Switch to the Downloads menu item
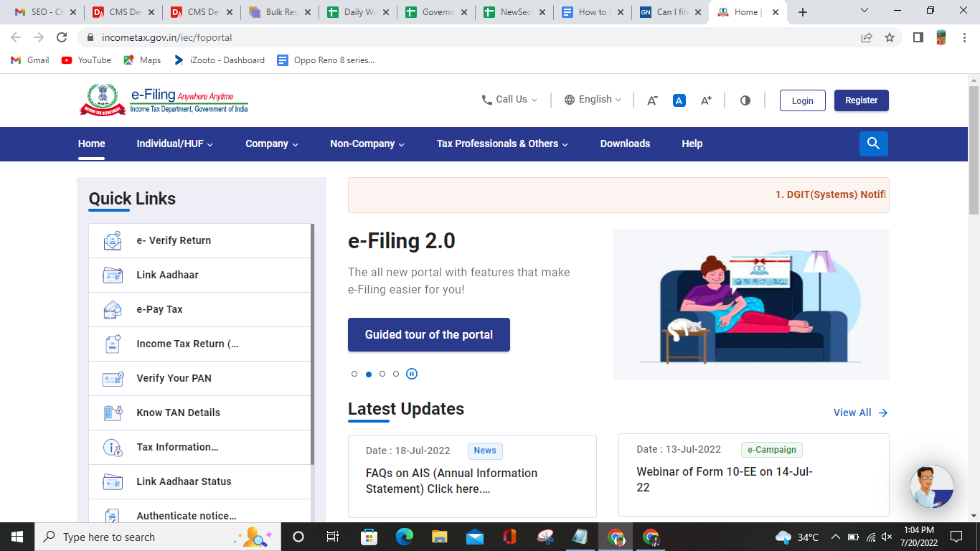The height and width of the screenshot is (551, 980). coord(625,143)
